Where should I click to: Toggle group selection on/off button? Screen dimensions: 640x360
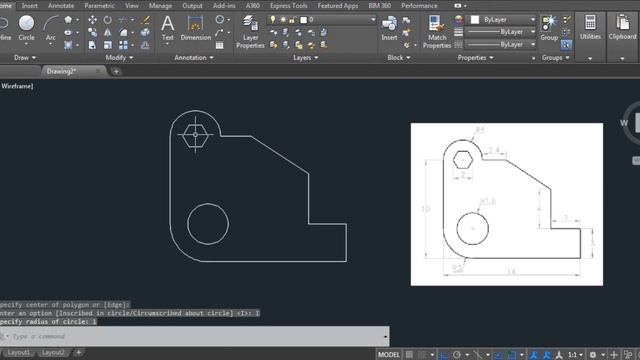click(x=566, y=45)
